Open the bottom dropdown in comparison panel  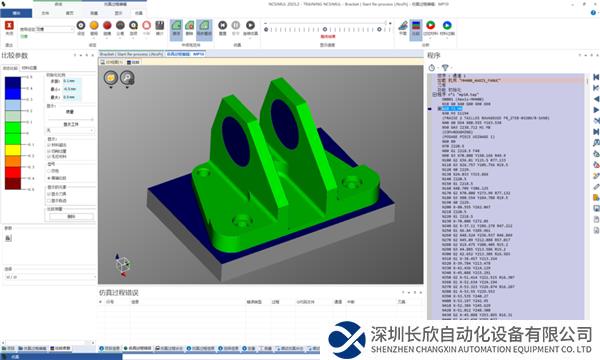(x=50, y=277)
